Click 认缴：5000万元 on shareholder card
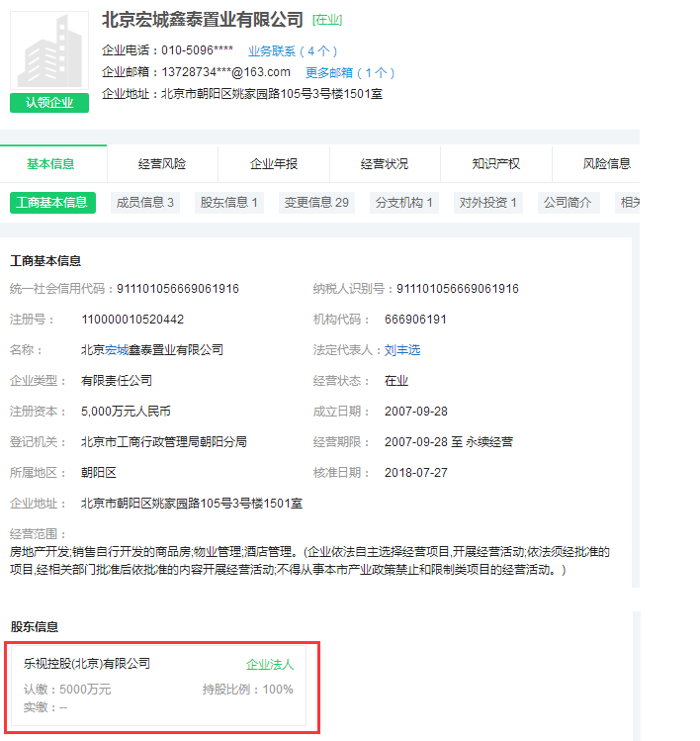Screen dimensions: 700x741 click(67, 690)
